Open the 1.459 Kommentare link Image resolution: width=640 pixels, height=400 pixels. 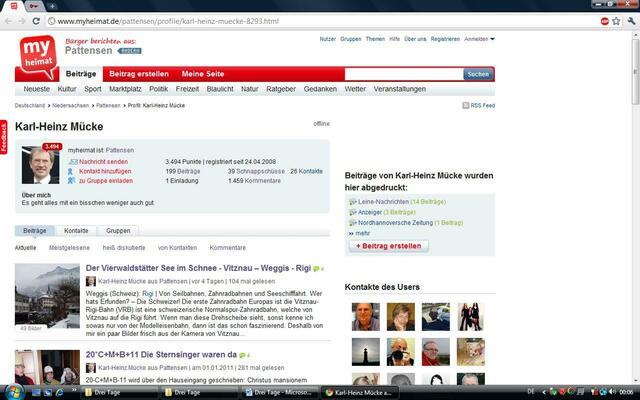click(254, 180)
